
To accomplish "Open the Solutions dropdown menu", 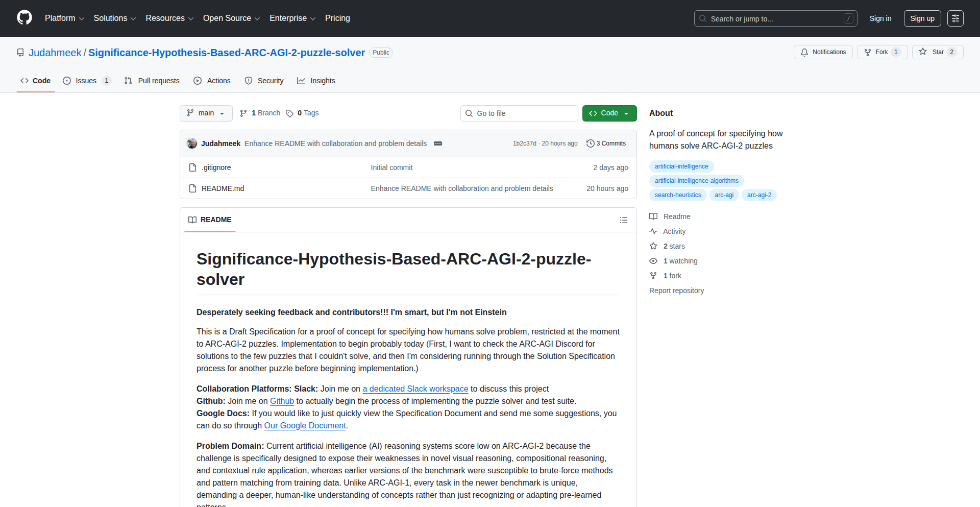I will click(114, 18).
